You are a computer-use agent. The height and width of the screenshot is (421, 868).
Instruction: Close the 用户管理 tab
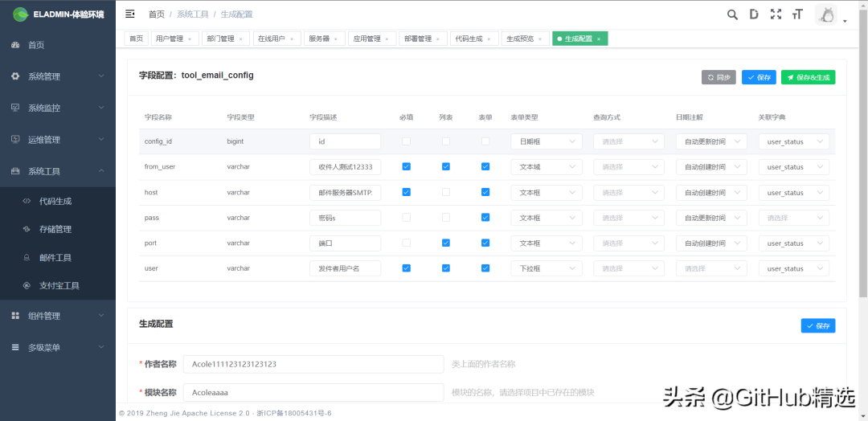(190, 39)
